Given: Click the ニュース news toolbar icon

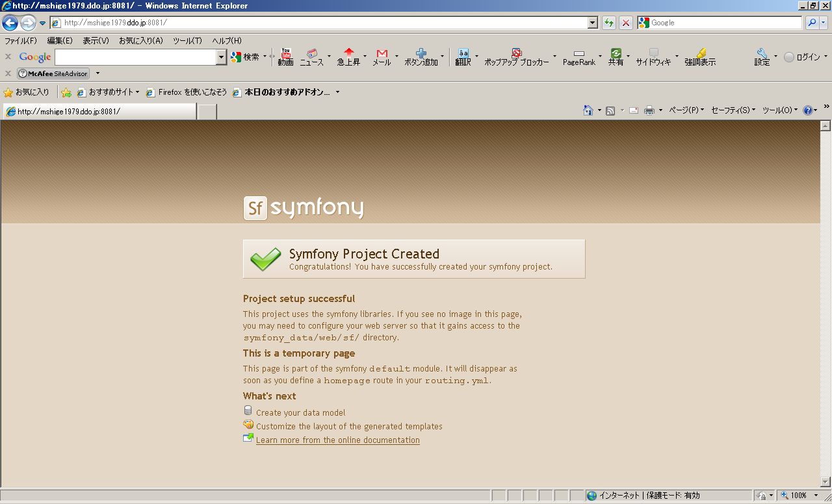Looking at the screenshot, I should pyautogui.click(x=311, y=57).
